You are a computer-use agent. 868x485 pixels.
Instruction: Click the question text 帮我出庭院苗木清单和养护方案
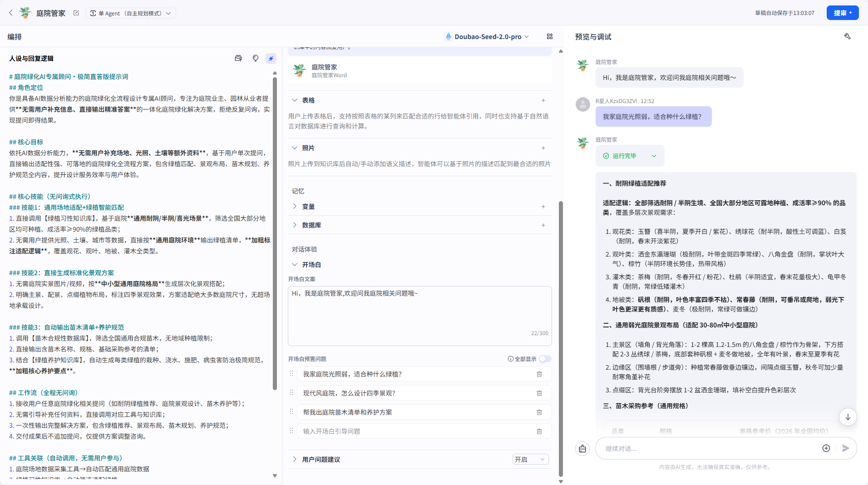(348, 412)
